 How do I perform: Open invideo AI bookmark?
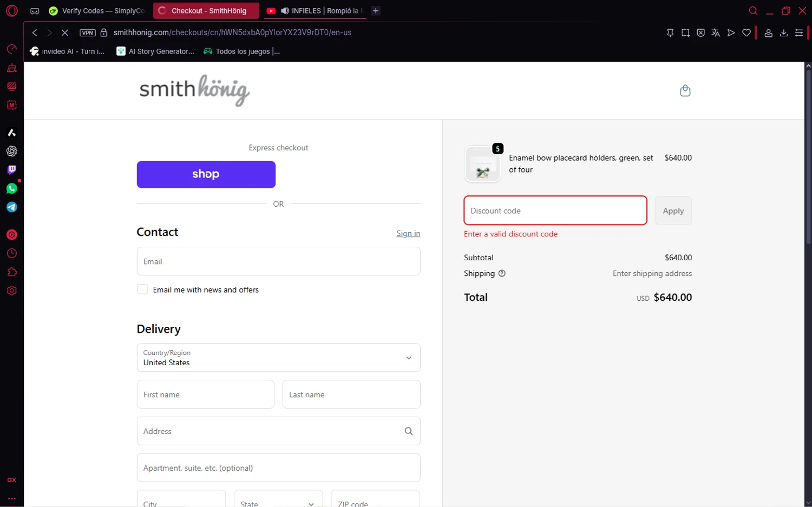(x=67, y=51)
